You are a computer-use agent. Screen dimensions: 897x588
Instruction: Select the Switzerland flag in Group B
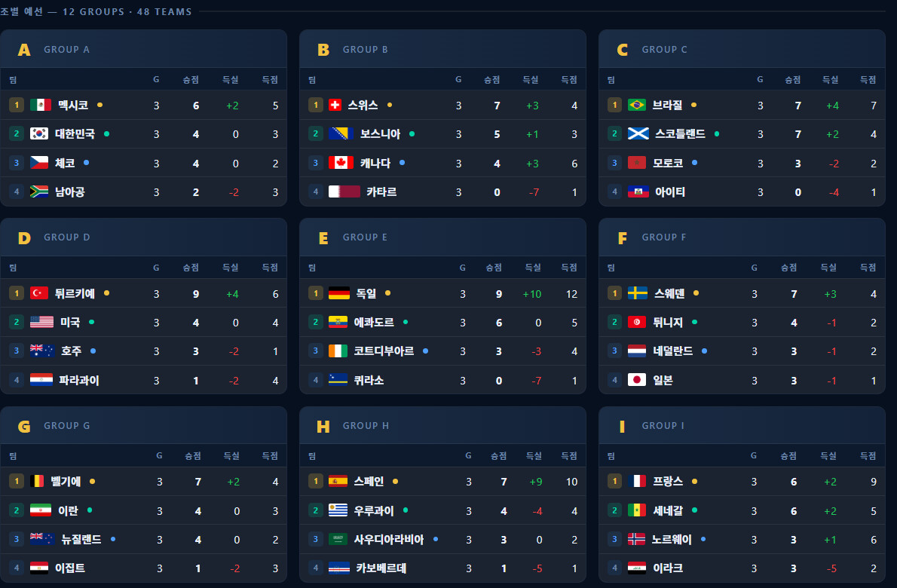pos(335,105)
